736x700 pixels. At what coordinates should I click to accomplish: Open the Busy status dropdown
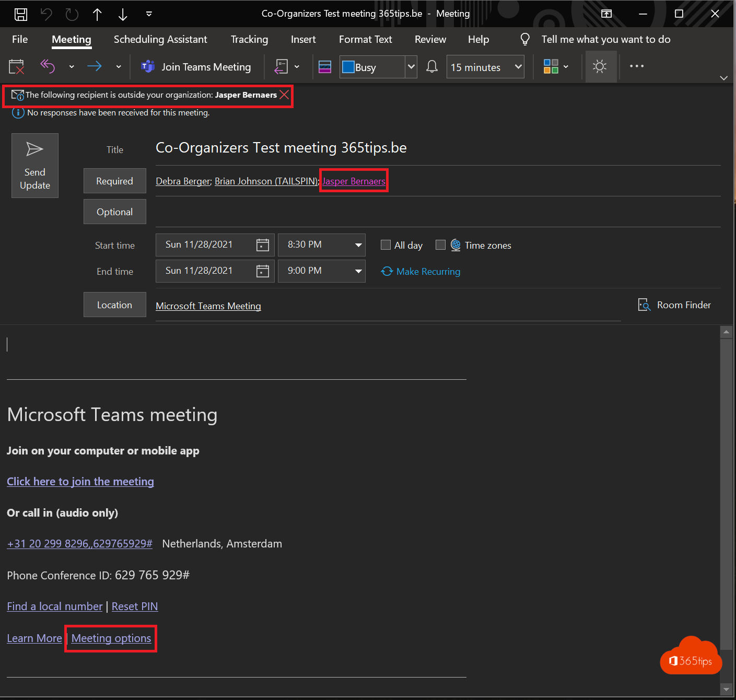[x=411, y=66]
